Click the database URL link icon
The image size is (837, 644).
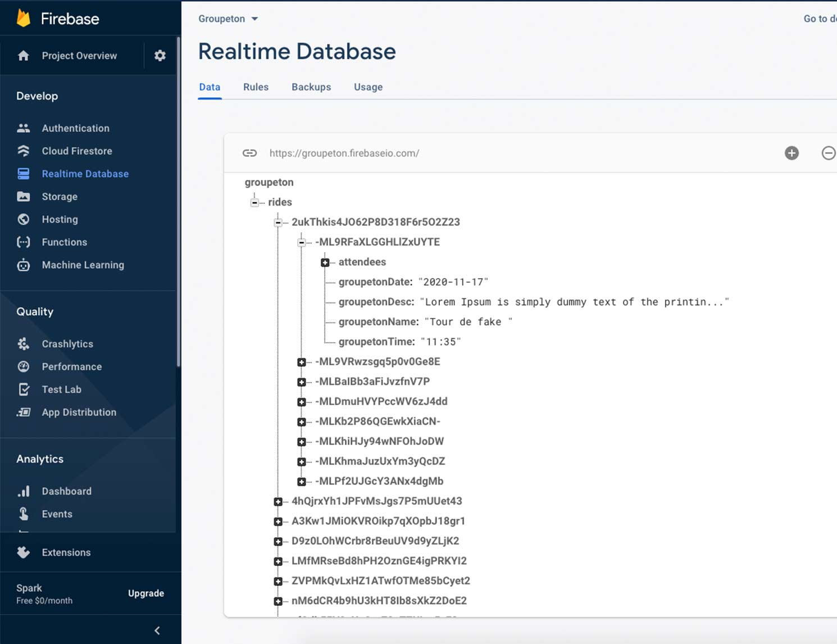(249, 153)
